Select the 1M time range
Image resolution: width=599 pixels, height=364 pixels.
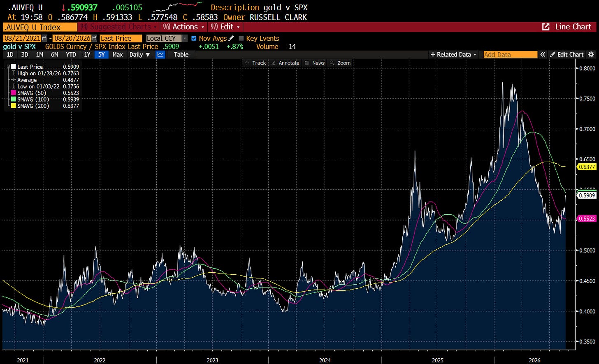point(39,54)
